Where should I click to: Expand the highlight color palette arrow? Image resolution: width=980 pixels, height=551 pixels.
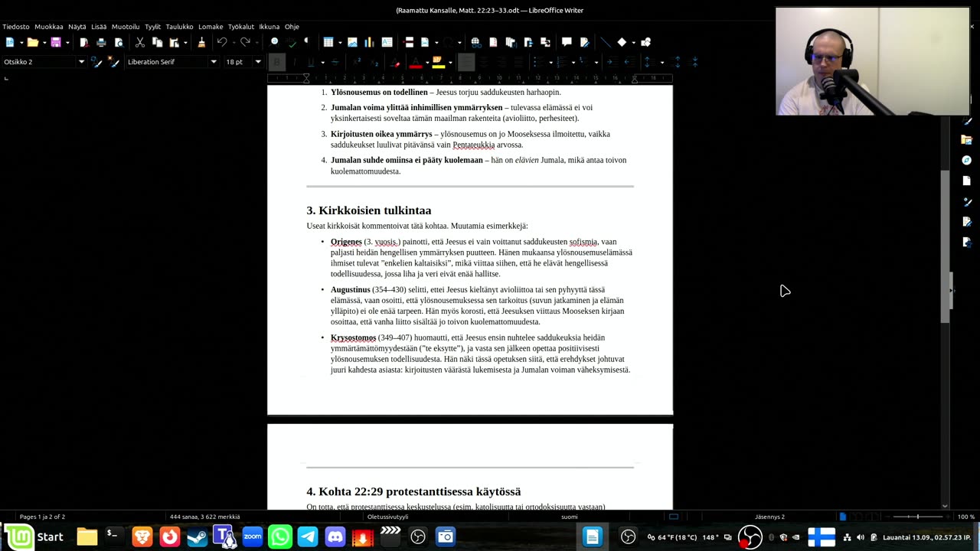coord(449,62)
